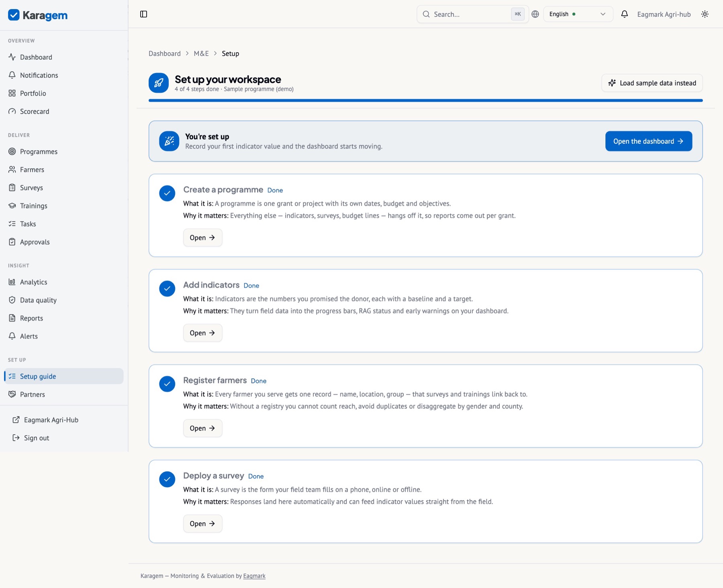Screen dimensions: 723x588
Task: Click the Add indicators checkmark
Action: [x=167, y=288]
